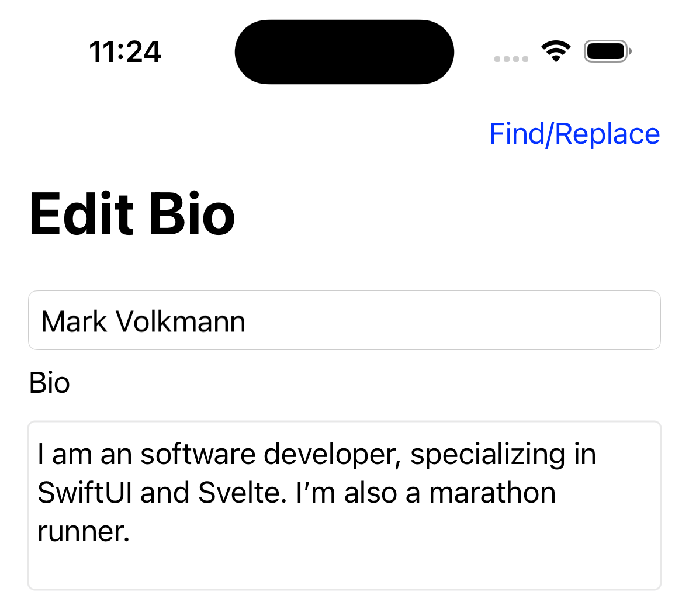Viewport: 689px width, 616px height.
Task: Place cursor on the word software in bio
Action: (198, 454)
